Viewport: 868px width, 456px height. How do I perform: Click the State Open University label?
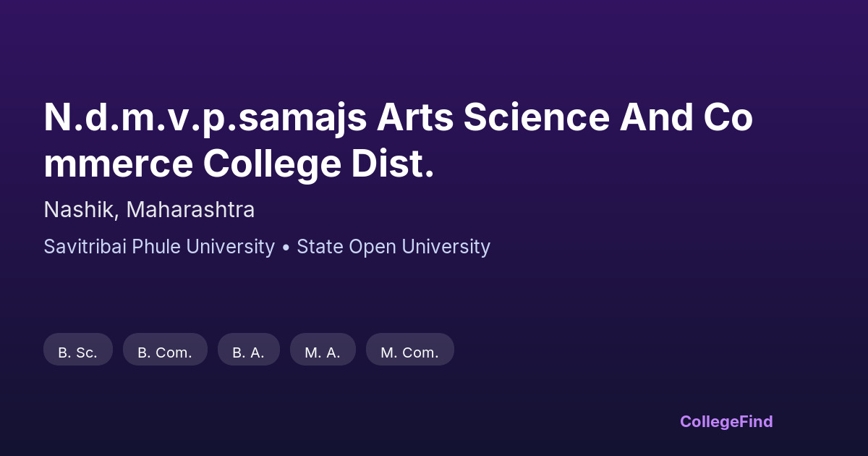[393, 247]
